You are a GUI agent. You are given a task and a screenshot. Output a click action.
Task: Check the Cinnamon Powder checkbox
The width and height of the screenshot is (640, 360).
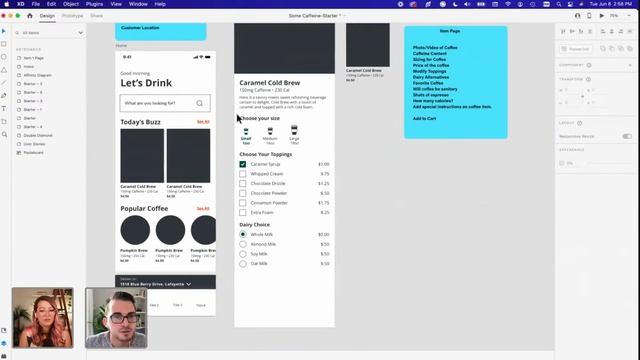click(x=242, y=203)
